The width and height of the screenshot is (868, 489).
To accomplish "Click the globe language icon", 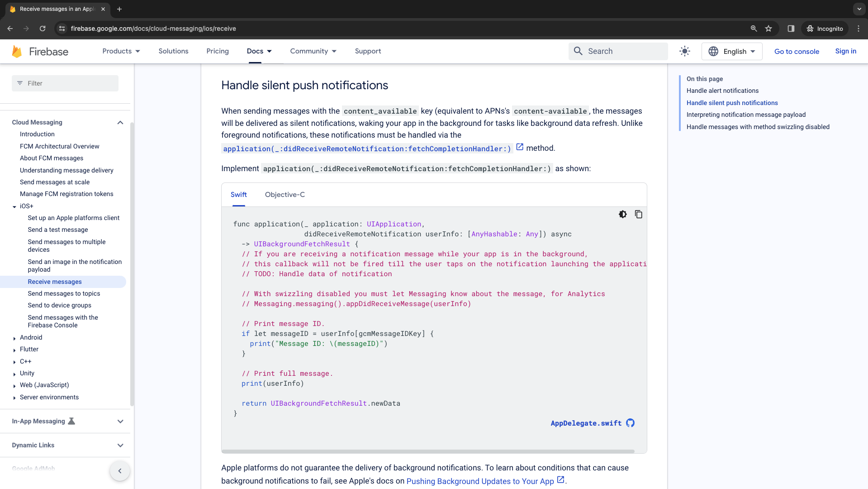I will [x=713, y=51].
